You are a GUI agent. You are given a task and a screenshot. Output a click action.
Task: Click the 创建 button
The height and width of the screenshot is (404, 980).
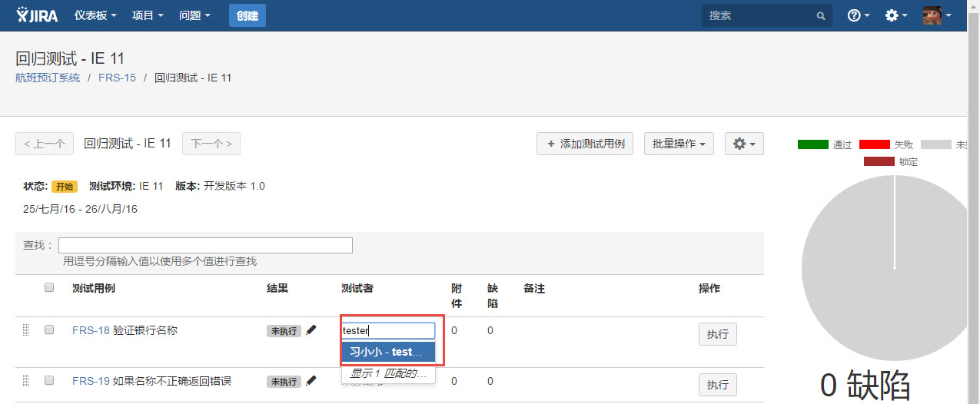tap(247, 15)
